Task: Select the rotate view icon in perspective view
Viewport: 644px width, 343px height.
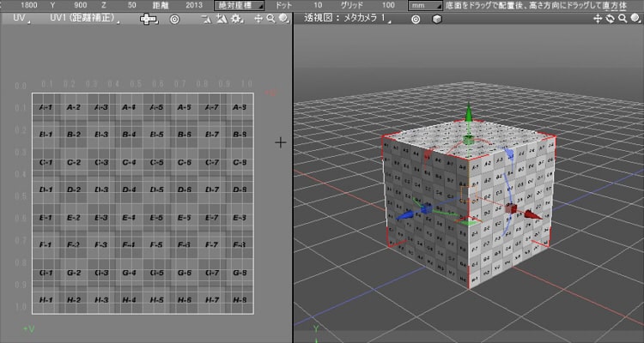Action: [611, 19]
